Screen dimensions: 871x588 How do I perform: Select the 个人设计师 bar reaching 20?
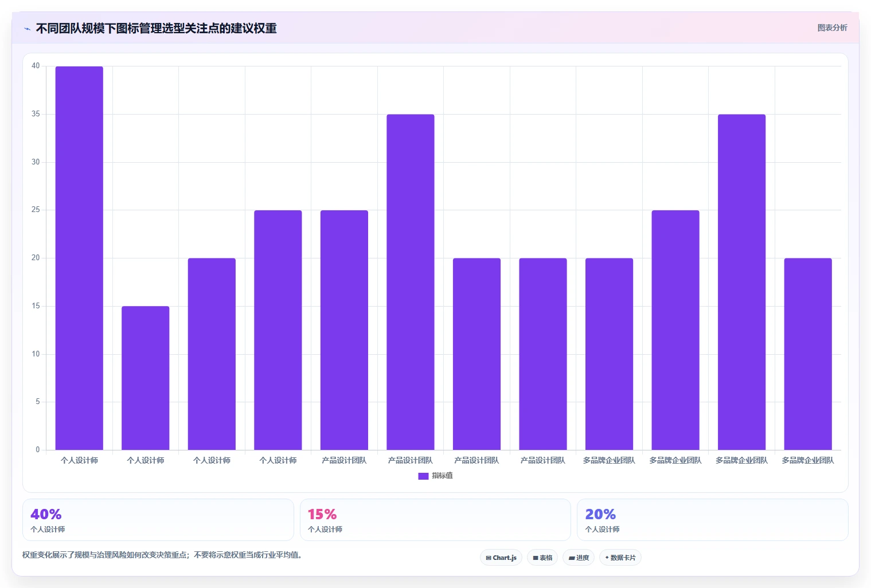212,354
